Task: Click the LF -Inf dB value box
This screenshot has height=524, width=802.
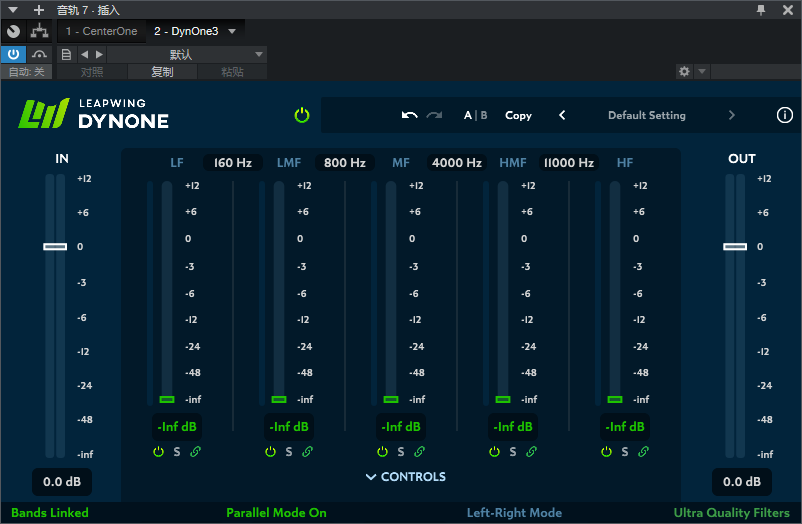Action: click(x=177, y=426)
